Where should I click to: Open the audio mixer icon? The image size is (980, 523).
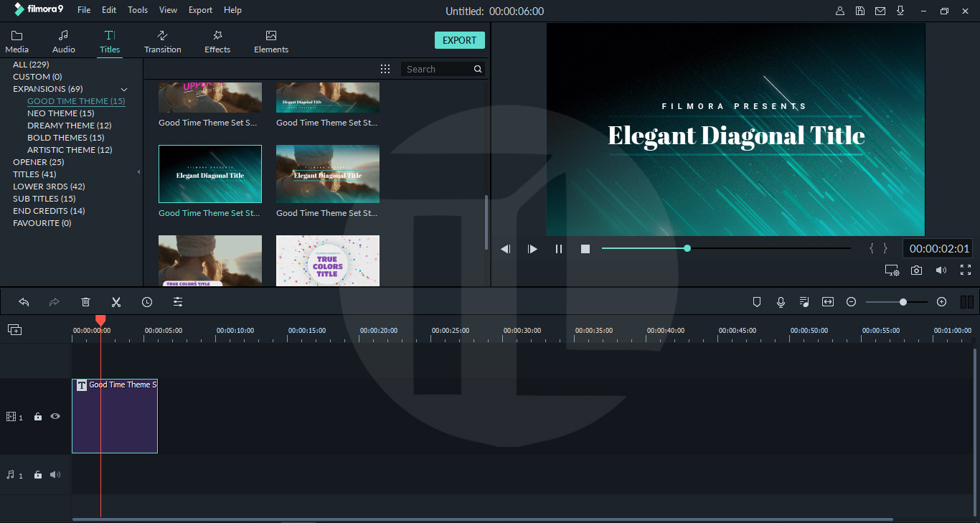tap(804, 302)
